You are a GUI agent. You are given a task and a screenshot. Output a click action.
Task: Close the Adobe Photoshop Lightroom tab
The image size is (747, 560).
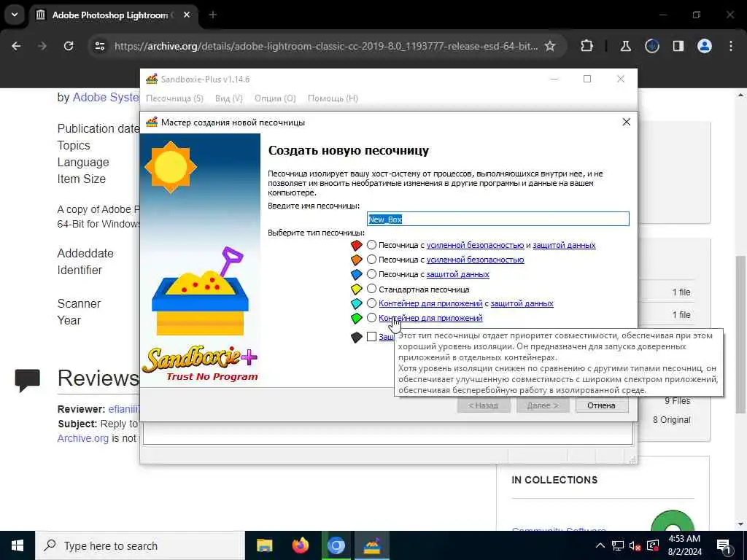point(187,15)
